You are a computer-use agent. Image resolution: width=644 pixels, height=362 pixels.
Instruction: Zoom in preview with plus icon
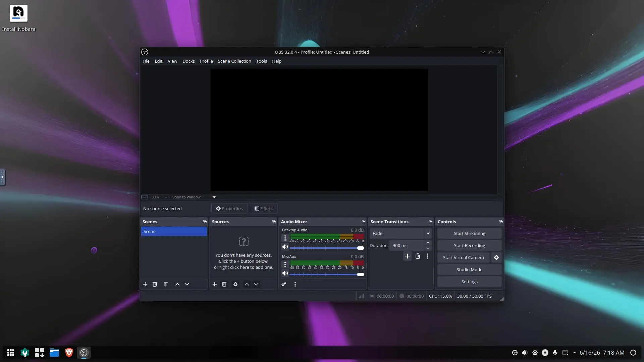point(166,197)
